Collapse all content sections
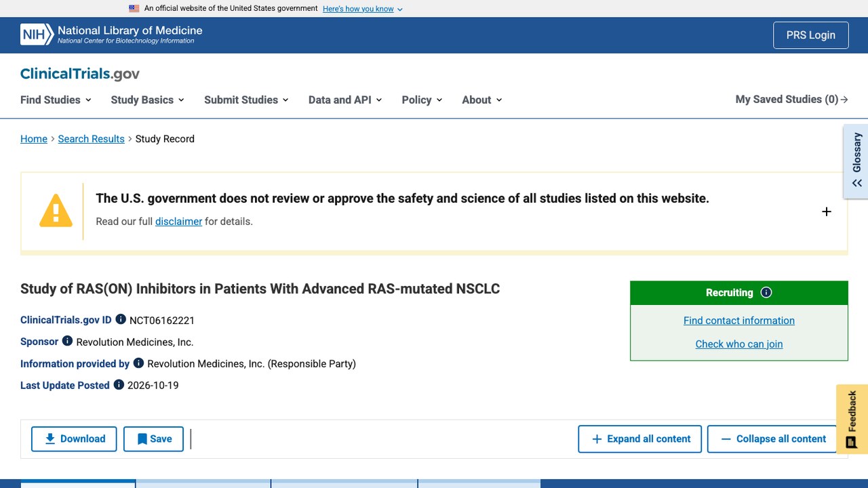This screenshot has height=488, width=868. pos(773,439)
